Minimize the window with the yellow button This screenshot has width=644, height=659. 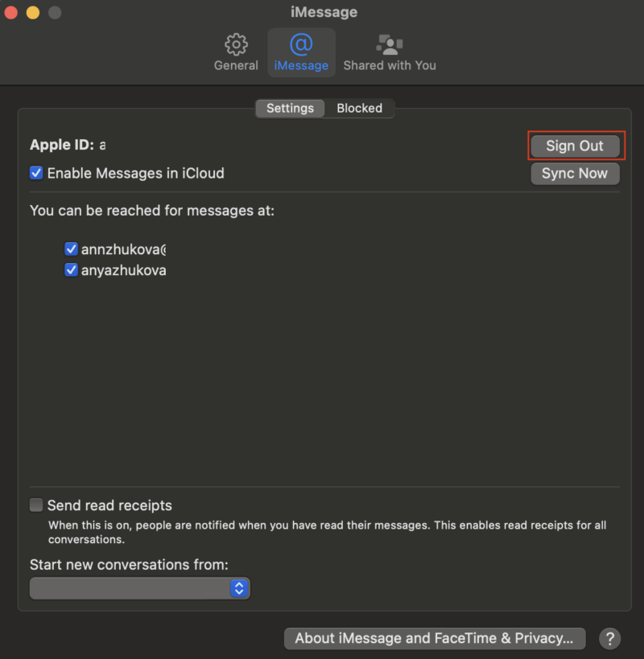click(33, 13)
